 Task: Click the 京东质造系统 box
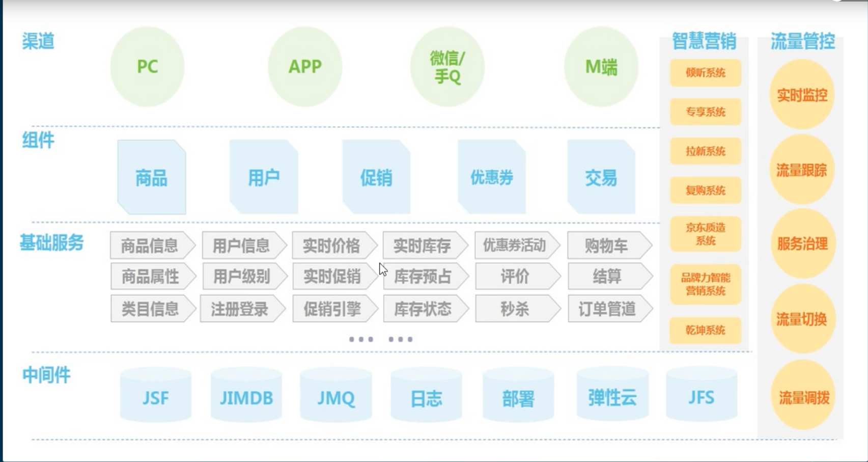pos(706,234)
